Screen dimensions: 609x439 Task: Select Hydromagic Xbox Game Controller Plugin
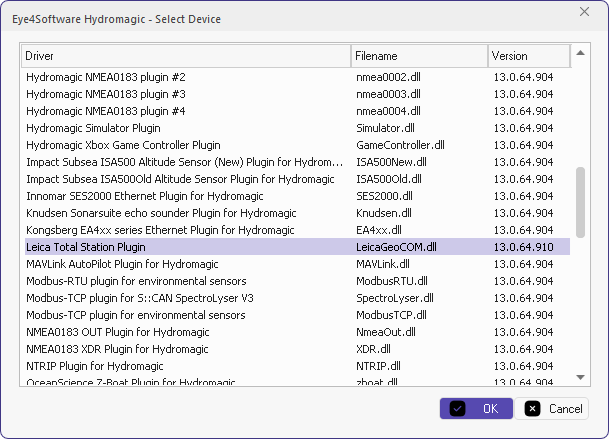298,145
